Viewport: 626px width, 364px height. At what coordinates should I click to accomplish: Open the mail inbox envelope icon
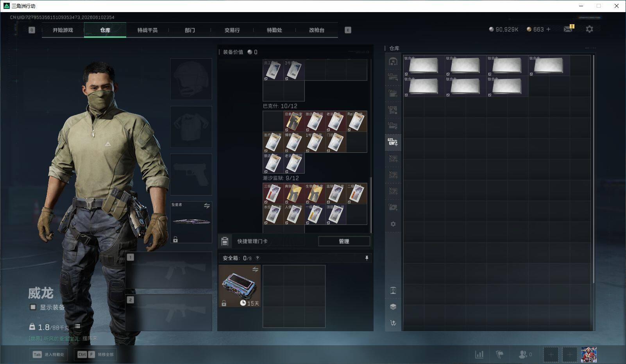click(568, 29)
